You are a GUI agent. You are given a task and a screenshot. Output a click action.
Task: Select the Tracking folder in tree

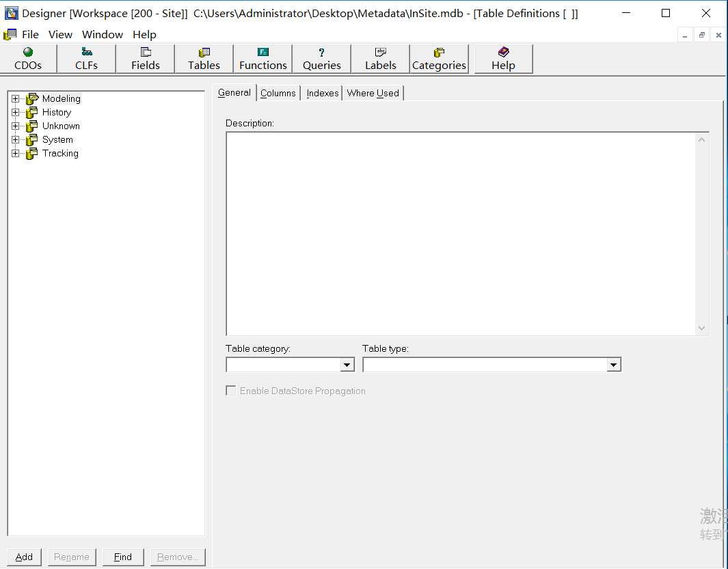(60, 154)
